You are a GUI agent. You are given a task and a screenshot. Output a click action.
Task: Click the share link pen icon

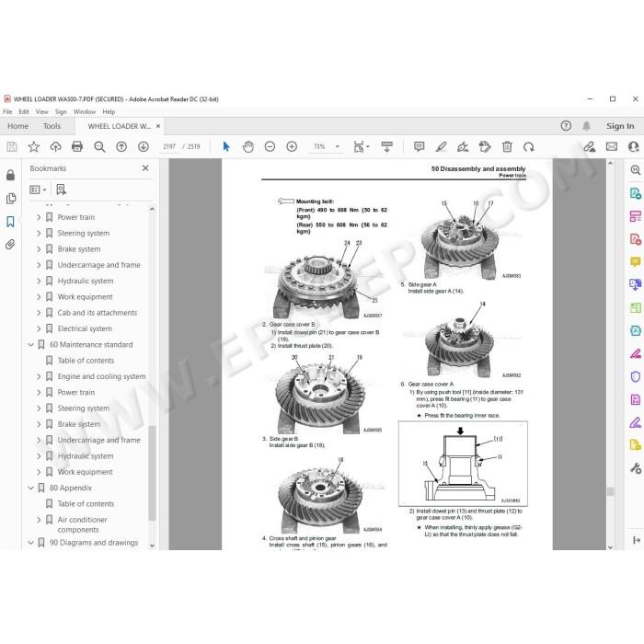[590, 146]
